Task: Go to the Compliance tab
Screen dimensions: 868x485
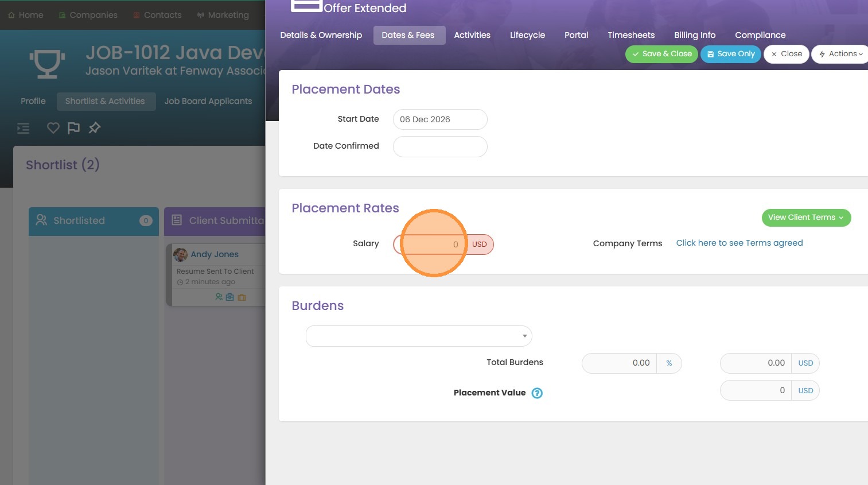Action: tap(761, 35)
